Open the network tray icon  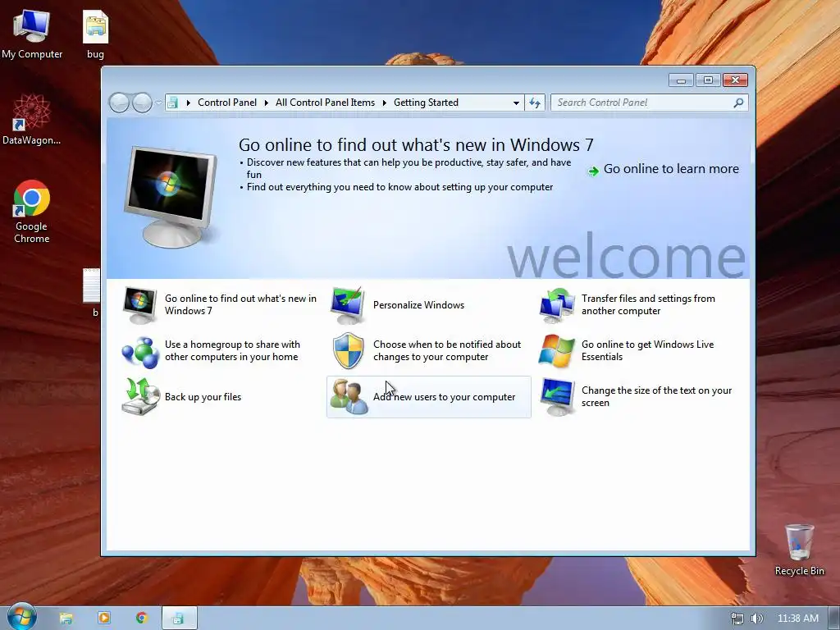tap(737, 619)
